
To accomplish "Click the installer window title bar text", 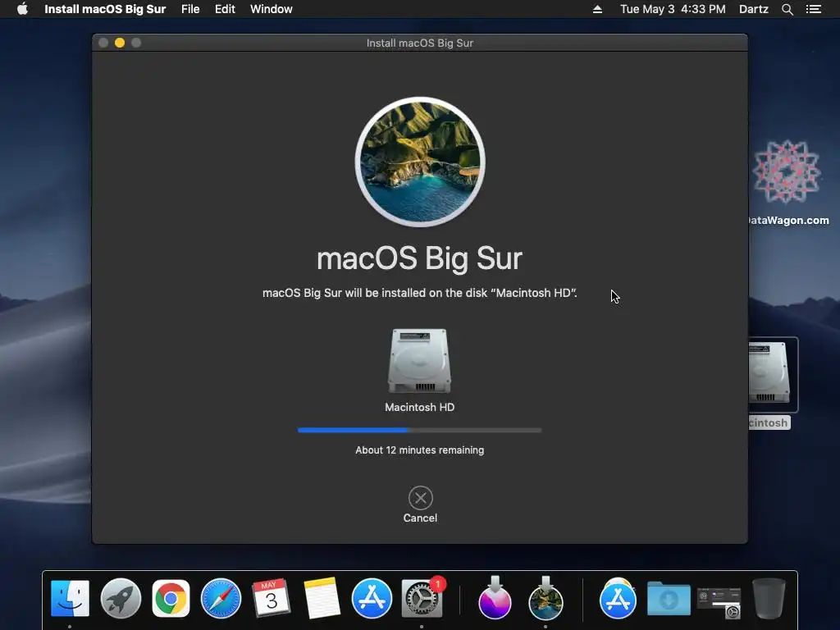I will click(x=419, y=43).
